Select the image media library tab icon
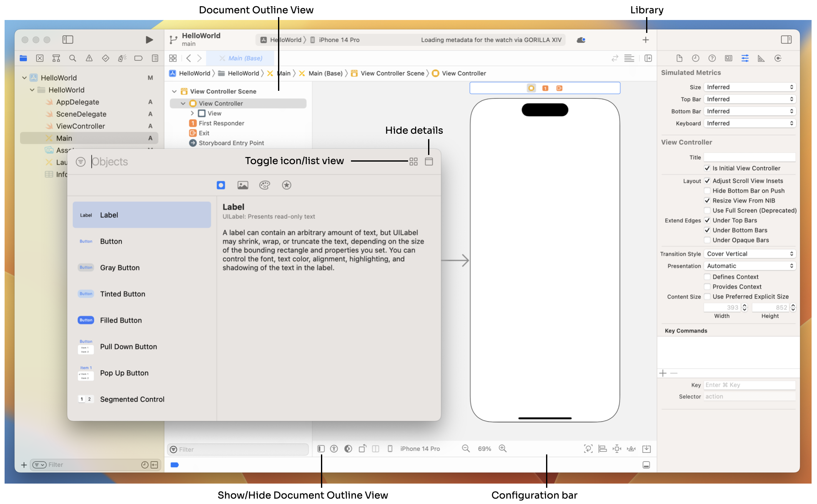Screen dimensions: 817x504 [x=242, y=185]
